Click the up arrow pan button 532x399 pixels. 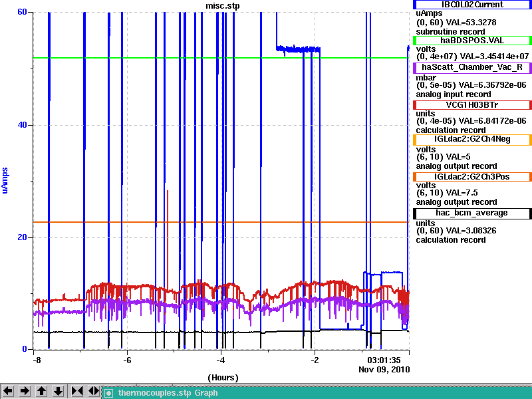point(41,391)
